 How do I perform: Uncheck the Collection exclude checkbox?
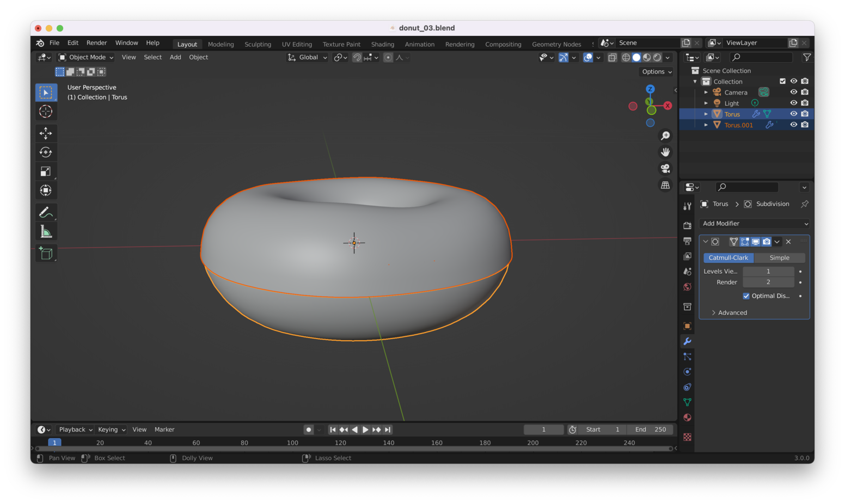(782, 81)
